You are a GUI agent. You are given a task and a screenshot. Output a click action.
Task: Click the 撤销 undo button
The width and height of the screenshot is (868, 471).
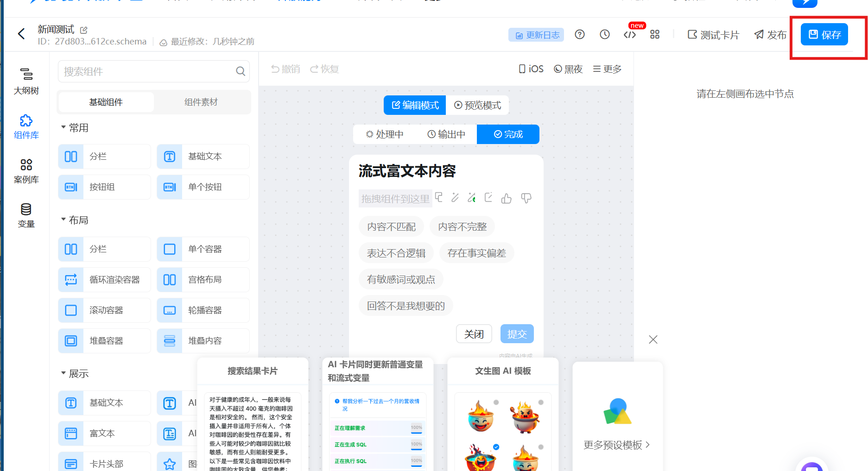click(285, 69)
